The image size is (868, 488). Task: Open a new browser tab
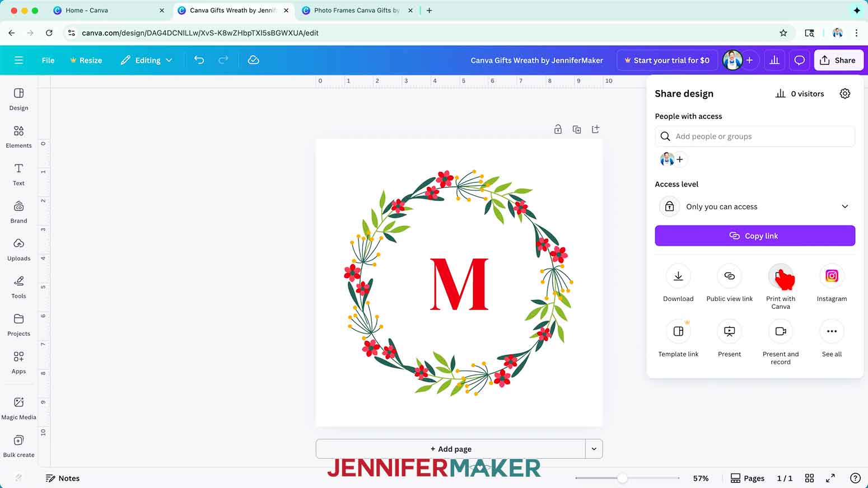(x=430, y=10)
